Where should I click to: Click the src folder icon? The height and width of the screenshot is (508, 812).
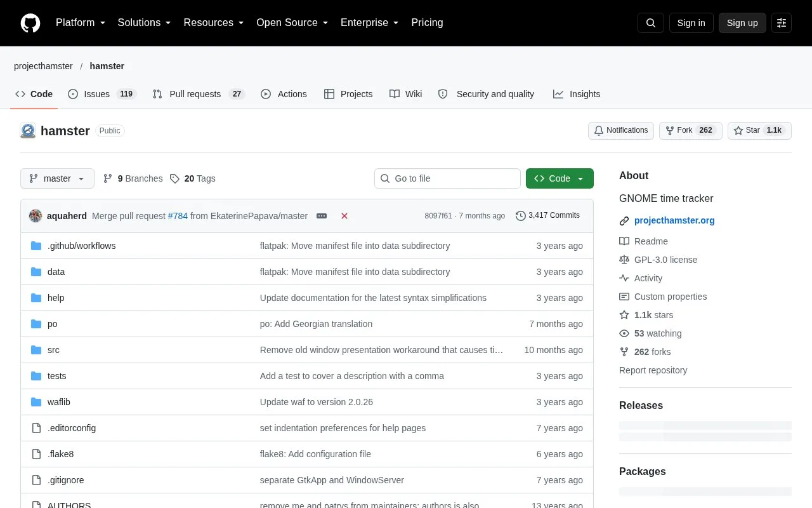tap(36, 350)
